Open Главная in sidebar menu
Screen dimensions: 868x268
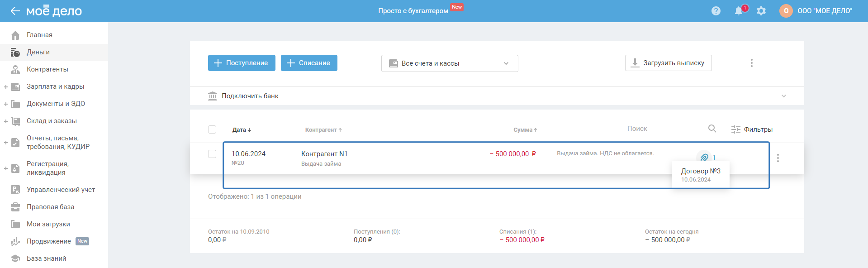coord(39,35)
